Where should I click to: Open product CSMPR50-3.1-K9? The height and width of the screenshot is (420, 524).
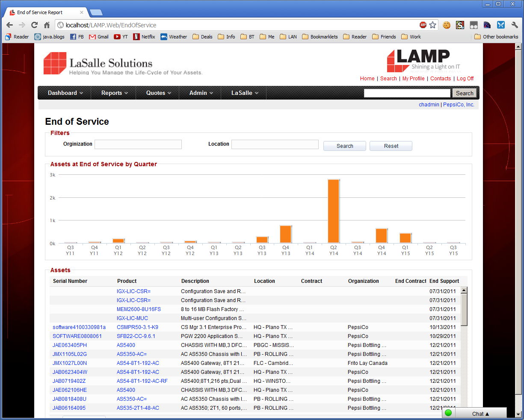click(137, 327)
